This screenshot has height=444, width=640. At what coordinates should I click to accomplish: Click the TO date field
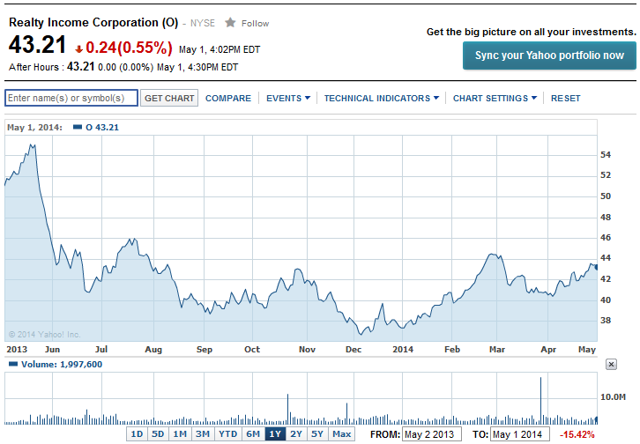[x=520, y=434]
